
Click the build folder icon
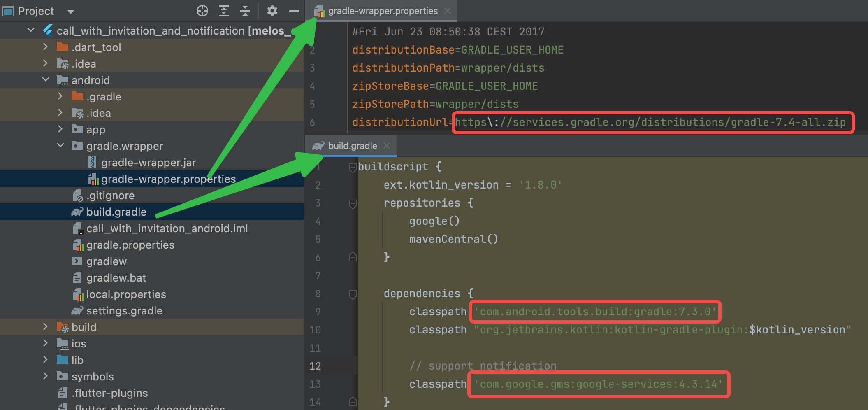tap(63, 327)
